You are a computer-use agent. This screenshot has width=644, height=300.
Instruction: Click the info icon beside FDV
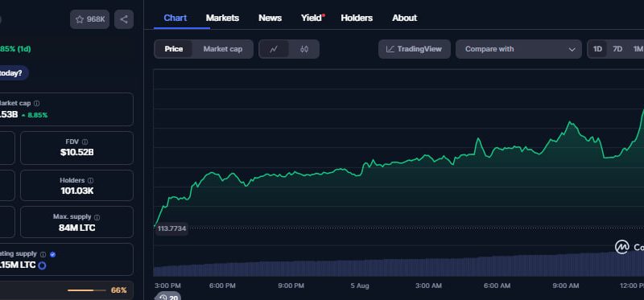point(85,142)
